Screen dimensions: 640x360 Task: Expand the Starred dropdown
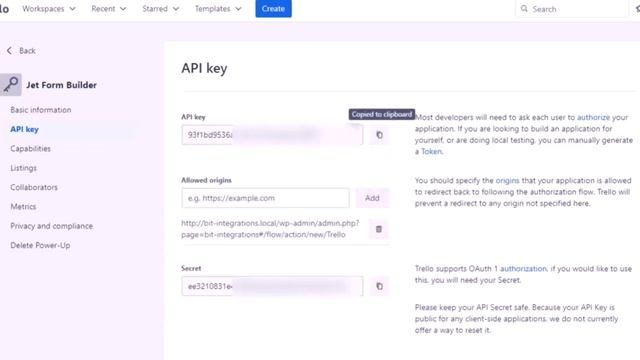(160, 9)
